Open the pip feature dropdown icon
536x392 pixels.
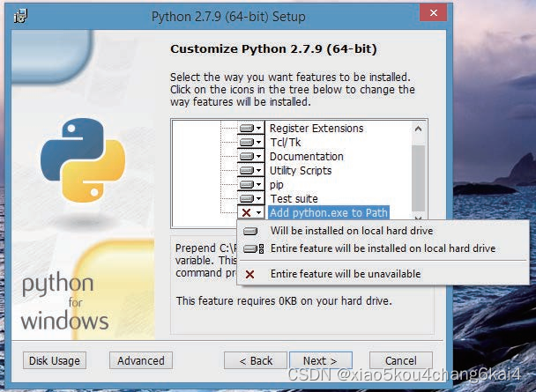(x=250, y=184)
